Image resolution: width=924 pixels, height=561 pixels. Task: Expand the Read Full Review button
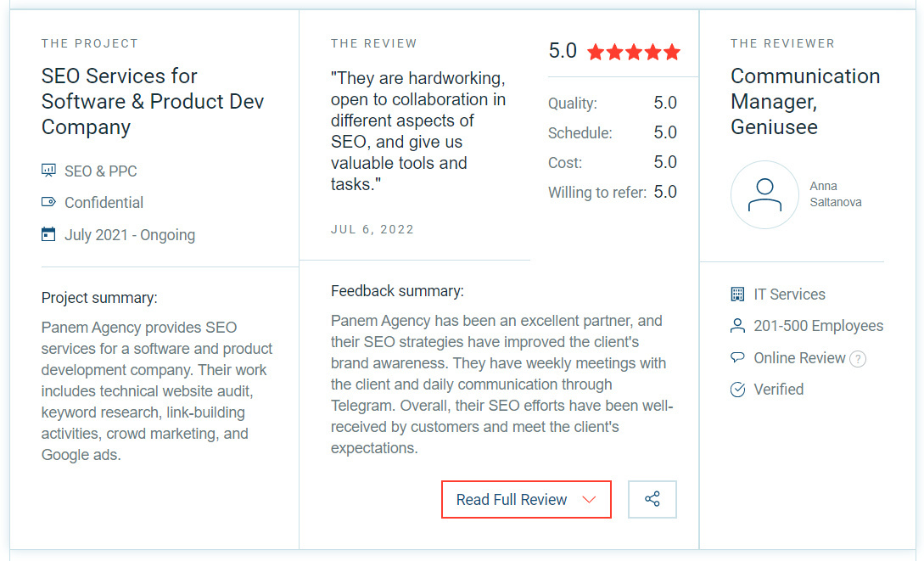(x=512, y=500)
